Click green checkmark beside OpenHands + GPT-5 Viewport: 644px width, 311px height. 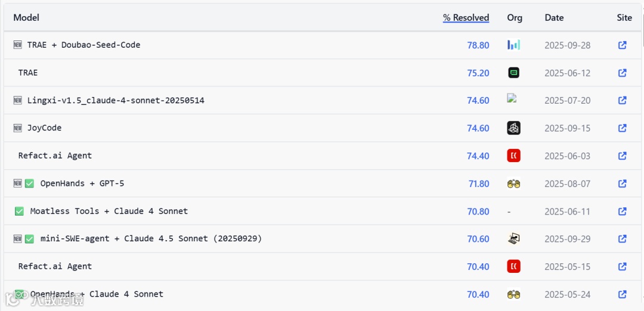pyautogui.click(x=29, y=184)
